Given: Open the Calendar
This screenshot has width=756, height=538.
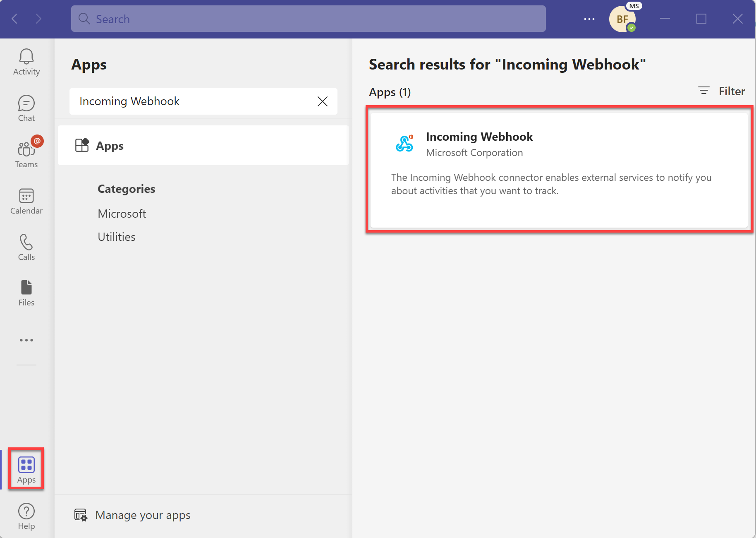Looking at the screenshot, I should (x=26, y=201).
